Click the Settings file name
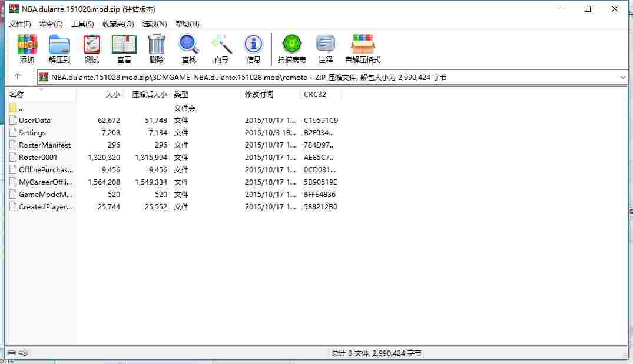Screen dimensions: 633x364 (x=32, y=133)
